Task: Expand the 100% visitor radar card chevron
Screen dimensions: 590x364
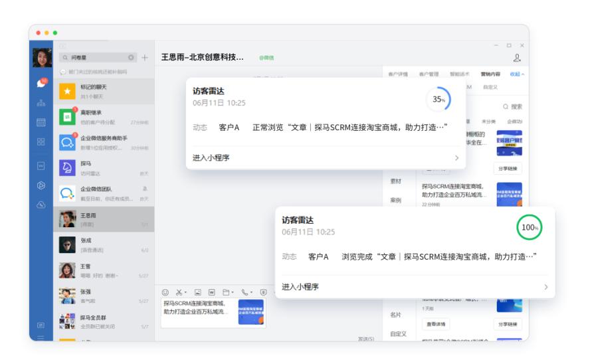Action: (x=545, y=287)
